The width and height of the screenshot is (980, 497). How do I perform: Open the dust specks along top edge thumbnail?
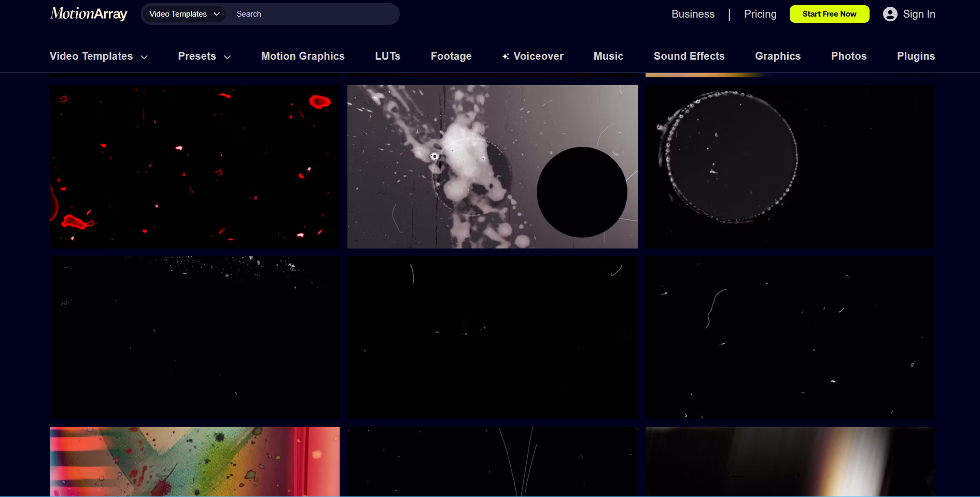(194, 337)
